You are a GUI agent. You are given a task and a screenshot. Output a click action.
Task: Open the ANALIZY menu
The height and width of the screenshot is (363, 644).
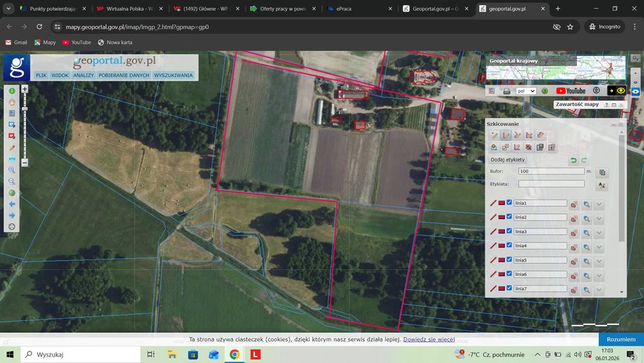pyautogui.click(x=83, y=75)
